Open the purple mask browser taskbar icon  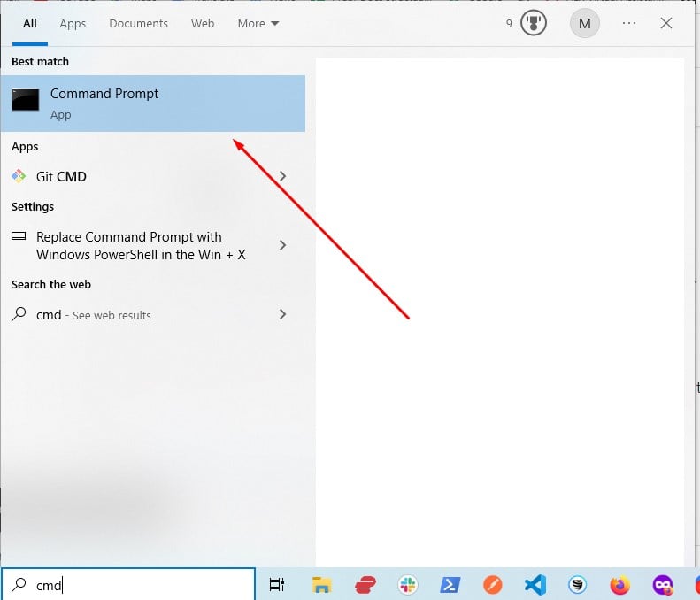point(663,584)
